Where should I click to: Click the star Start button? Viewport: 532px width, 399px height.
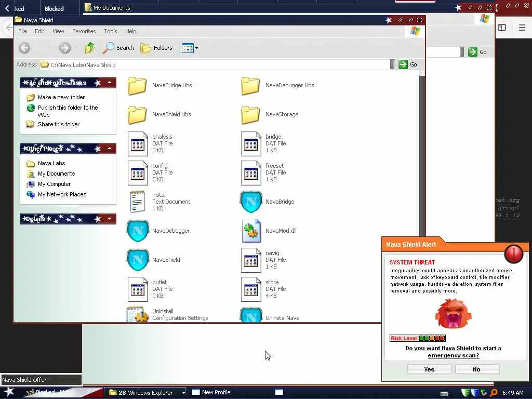9,392
